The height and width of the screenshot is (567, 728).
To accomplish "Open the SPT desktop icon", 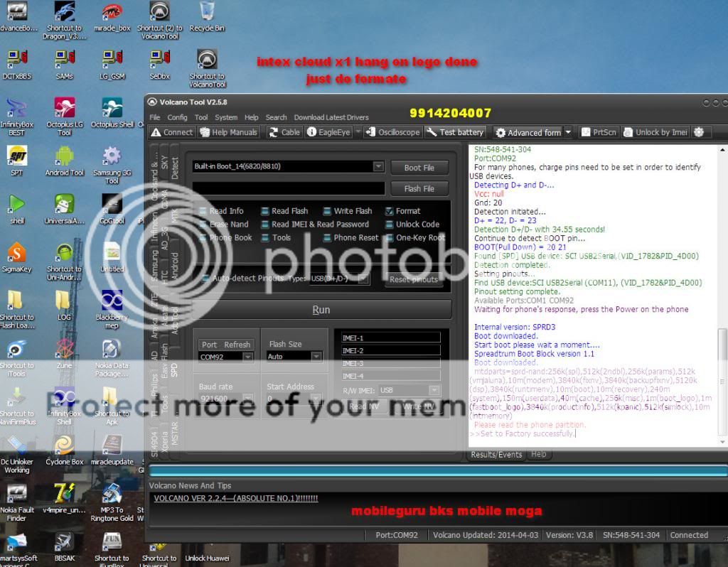I will tap(17, 161).
